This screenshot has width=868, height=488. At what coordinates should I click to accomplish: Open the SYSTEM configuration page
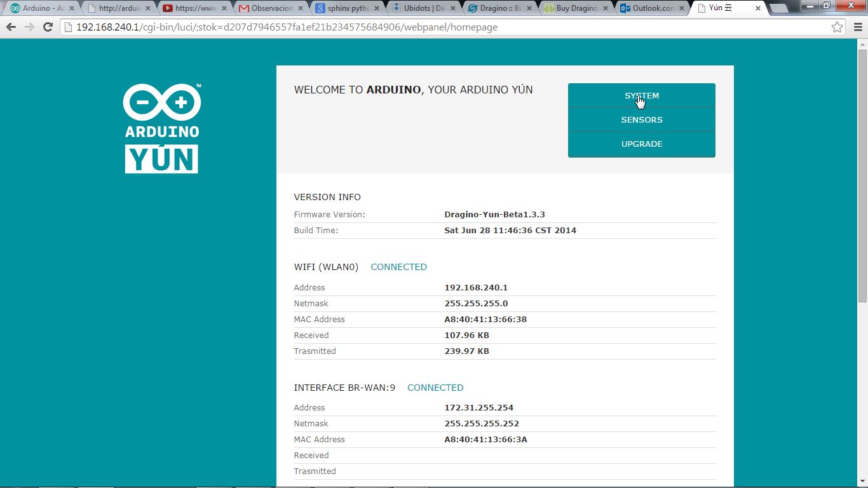(642, 95)
